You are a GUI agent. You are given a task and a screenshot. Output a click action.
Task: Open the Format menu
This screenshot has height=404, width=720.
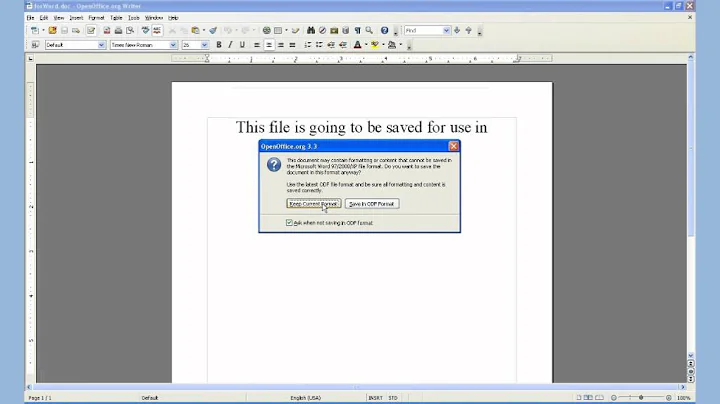tap(96, 17)
